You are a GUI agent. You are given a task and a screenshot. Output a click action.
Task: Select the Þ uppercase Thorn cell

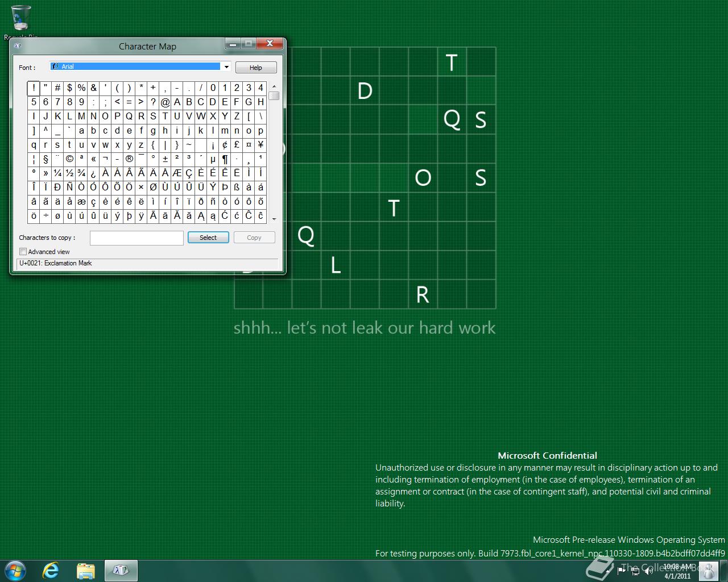coord(225,187)
